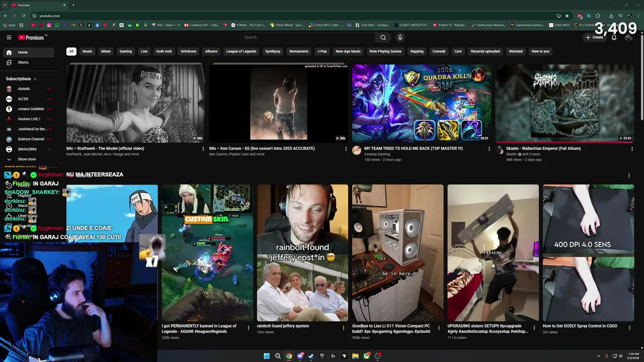644x362 pixels.
Task: Expand the Subscriptions section chevron
Action: click(x=35, y=79)
